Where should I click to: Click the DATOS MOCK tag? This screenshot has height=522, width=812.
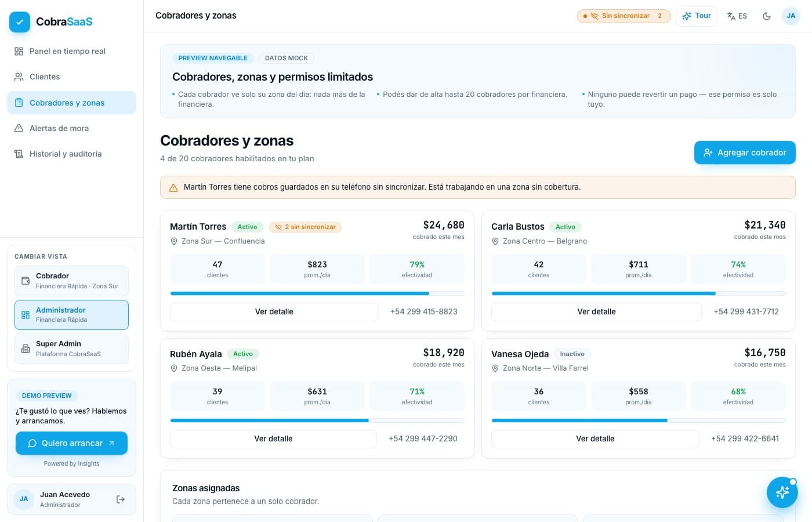[x=287, y=58]
